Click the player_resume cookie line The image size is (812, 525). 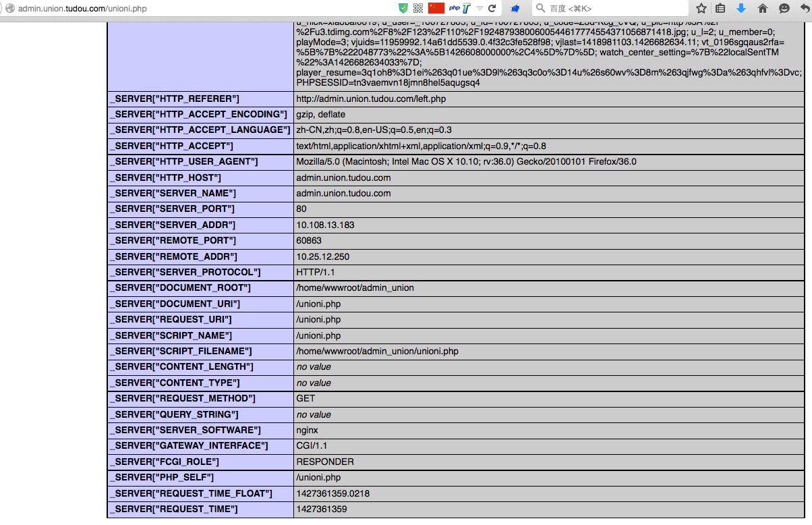(549, 72)
